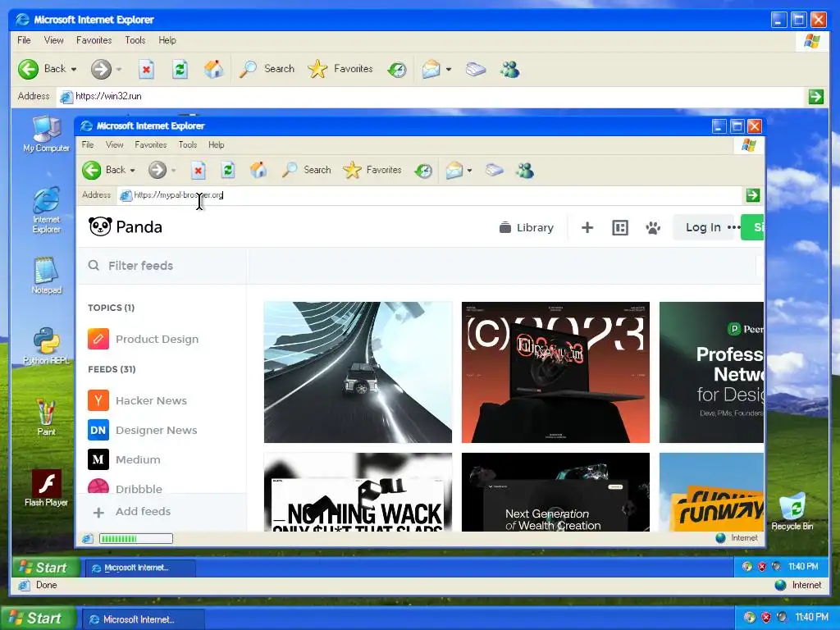Go Home in inner Internet Explorer toolbar

[258, 171]
